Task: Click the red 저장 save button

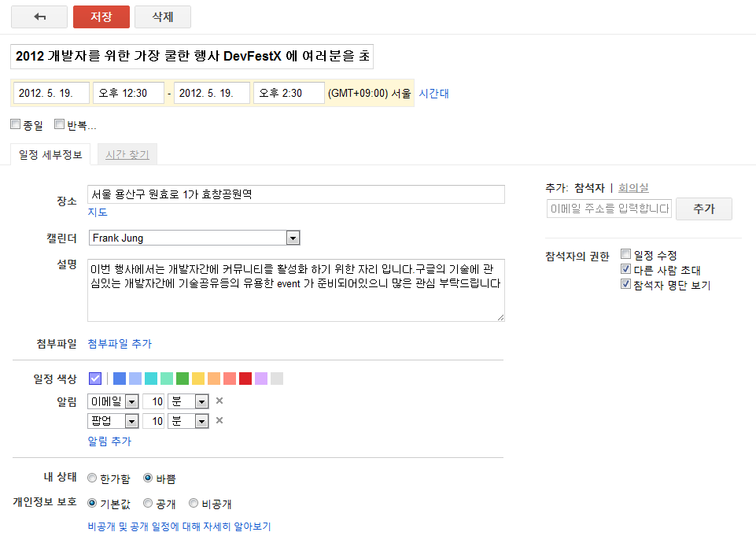Action: [101, 17]
